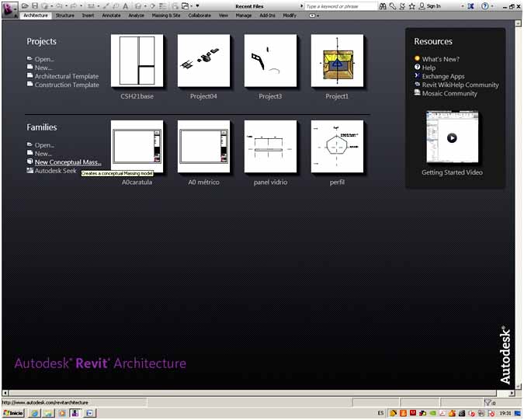Image resolution: width=524 pixels, height=420 pixels.
Task: Open the perfil family thumbnail
Action: tap(337, 147)
